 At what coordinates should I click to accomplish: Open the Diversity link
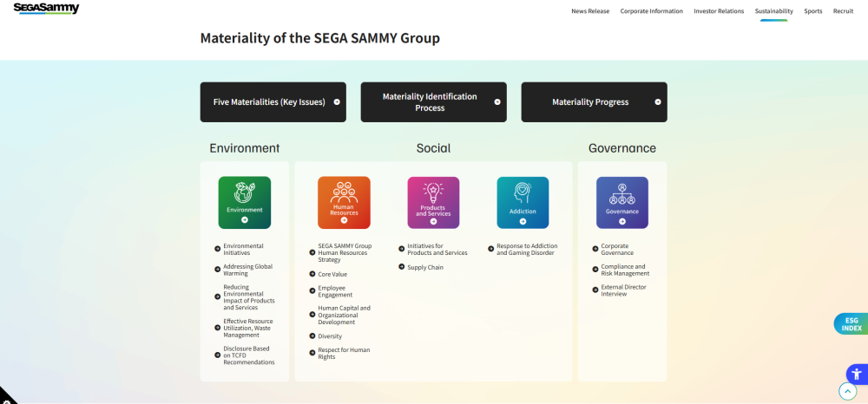tap(330, 336)
